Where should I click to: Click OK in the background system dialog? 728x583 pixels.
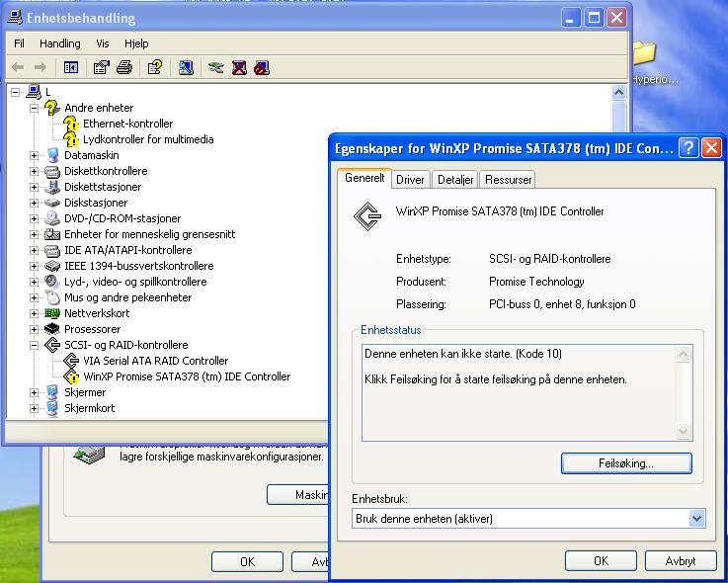point(247,562)
